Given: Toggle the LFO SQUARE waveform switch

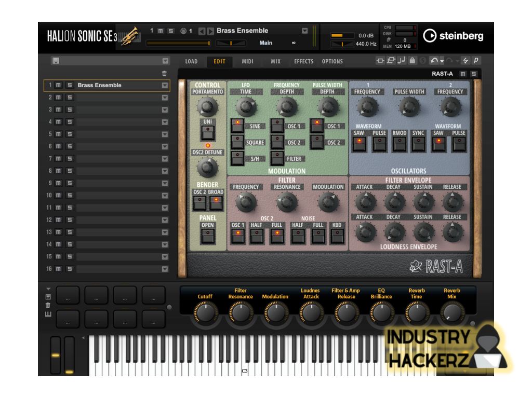Looking at the screenshot, I should click(x=237, y=142).
